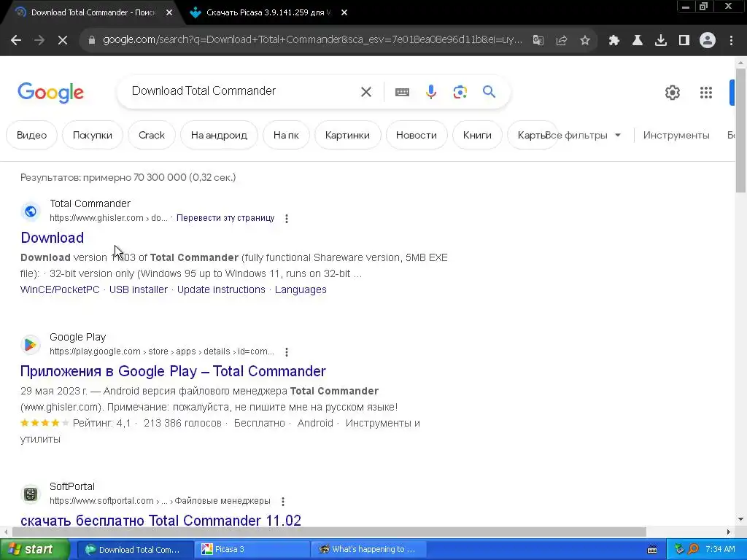Click the vertical scrollbar thumb

[740, 130]
